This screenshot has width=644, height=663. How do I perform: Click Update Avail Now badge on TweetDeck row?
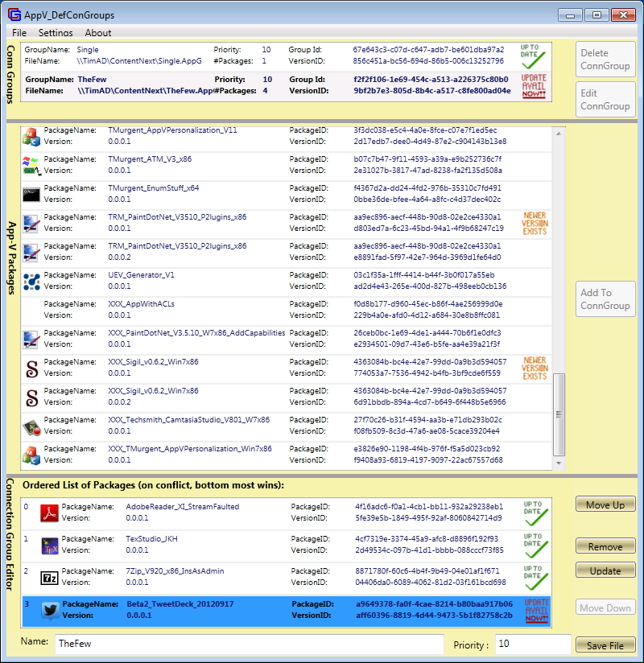[536, 611]
